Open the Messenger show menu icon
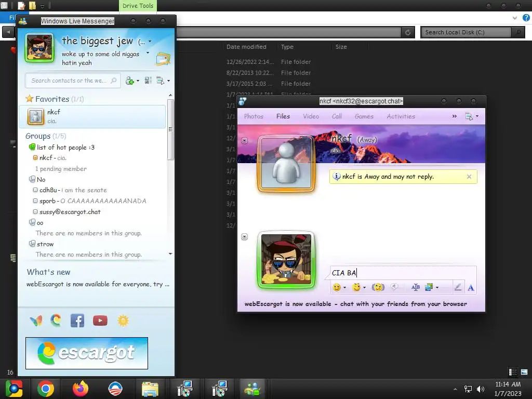This screenshot has width=532, height=399. [x=160, y=81]
